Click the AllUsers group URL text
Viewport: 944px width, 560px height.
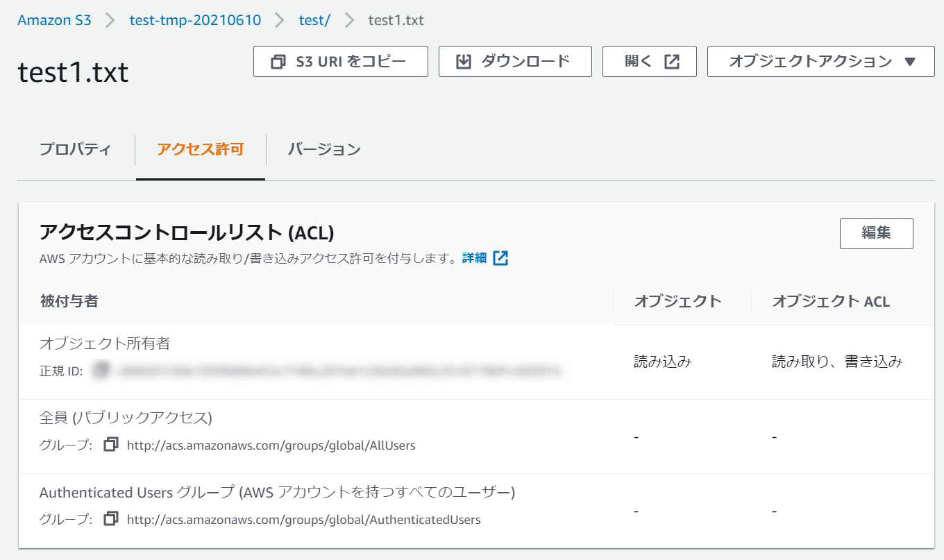[x=271, y=445]
